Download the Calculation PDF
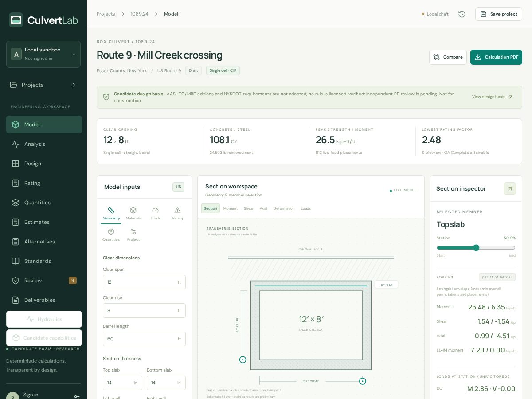This screenshot has width=532, height=399. [496, 57]
